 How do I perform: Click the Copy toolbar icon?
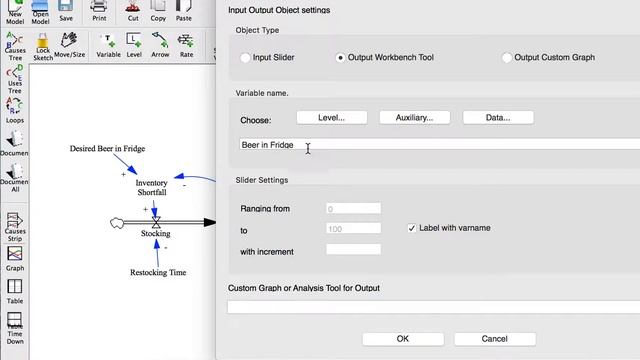(158, 11)
